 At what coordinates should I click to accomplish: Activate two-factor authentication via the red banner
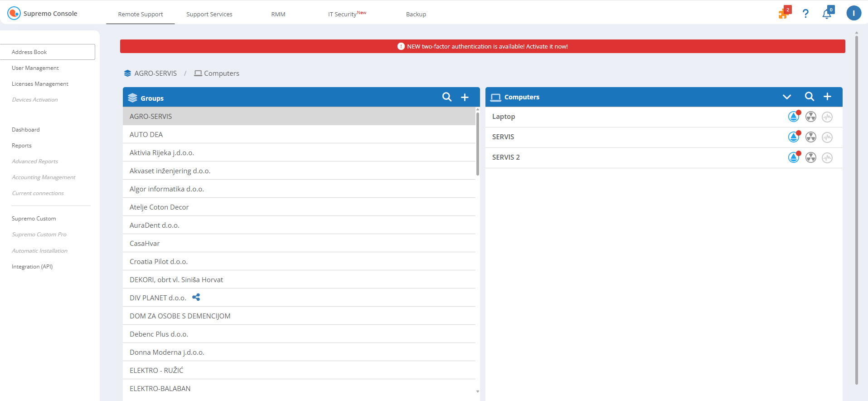482,46
